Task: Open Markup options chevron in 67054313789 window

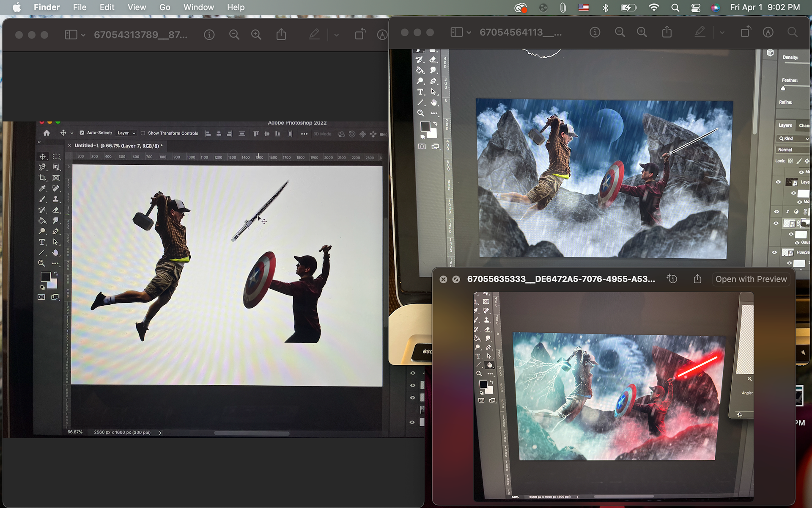Action: 336,35
